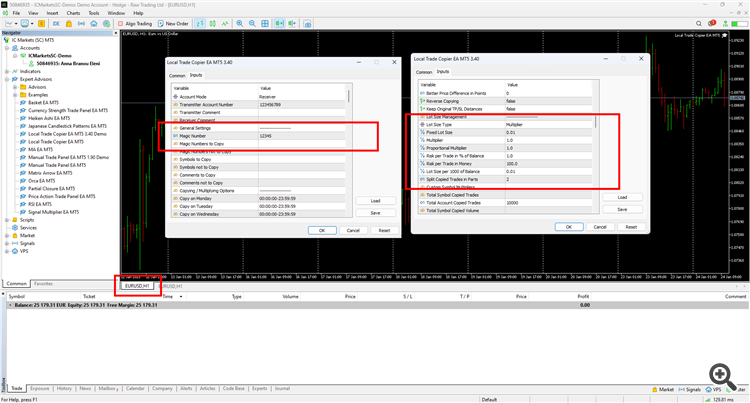Screen dimensions: 750x403
Task: Open the VPS cloud toolbar icon
Action: pos(94,23)
